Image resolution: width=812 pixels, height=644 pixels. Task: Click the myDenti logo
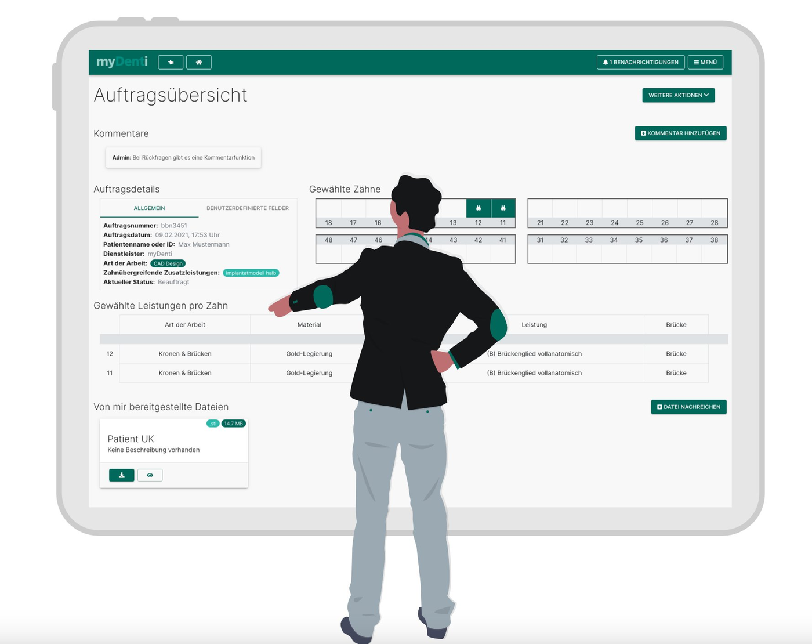point(122,61)
